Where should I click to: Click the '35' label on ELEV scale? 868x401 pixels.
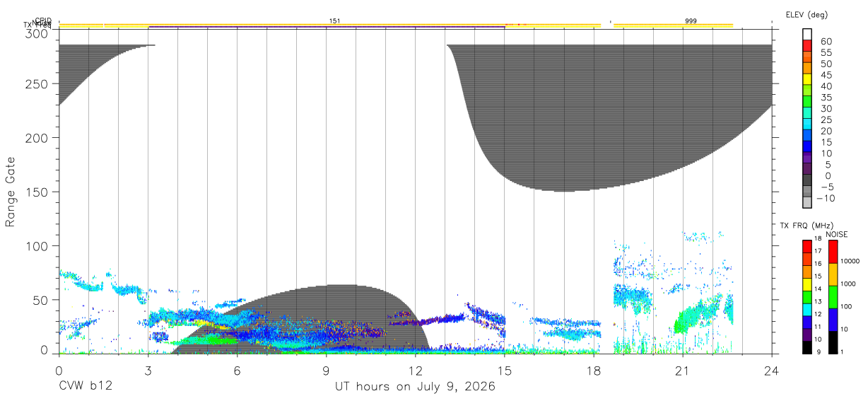[x=826, y=97]
